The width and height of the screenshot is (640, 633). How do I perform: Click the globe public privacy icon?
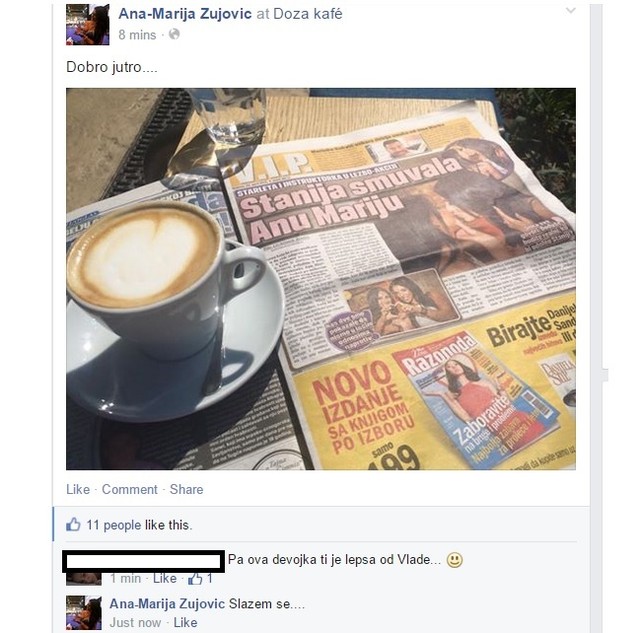pyautogui.click(x=174, y=34)
